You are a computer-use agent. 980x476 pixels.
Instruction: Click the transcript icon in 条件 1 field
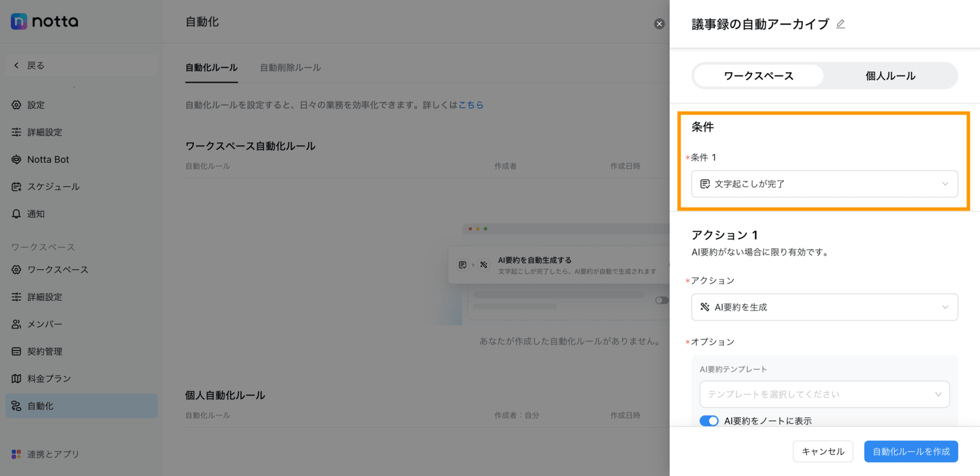[705, 184]
